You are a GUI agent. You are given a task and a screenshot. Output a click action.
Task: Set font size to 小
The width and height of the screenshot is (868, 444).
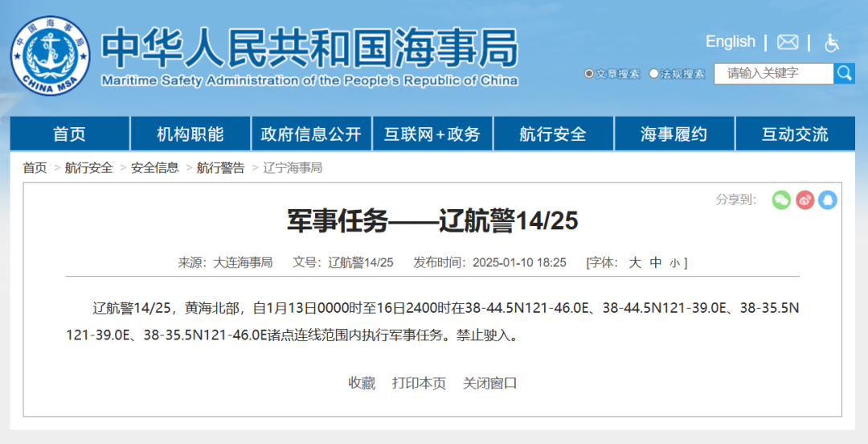(675, 263)
